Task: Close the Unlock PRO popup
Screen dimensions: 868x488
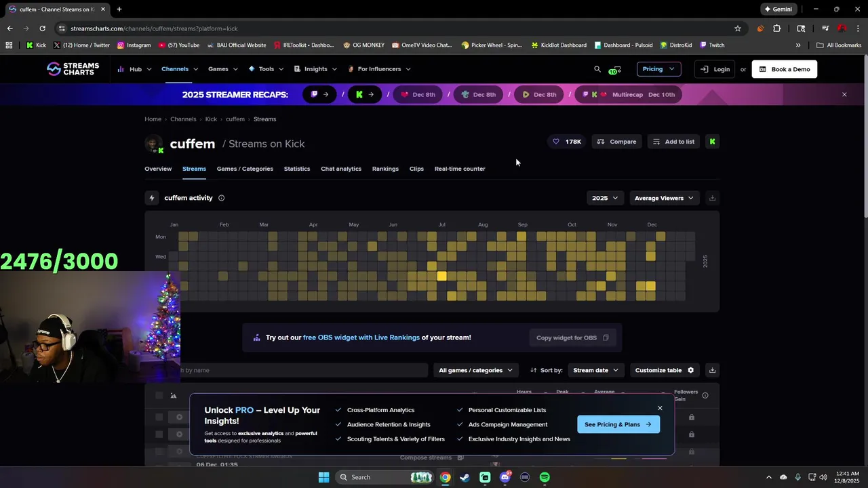Action: [660, 408]
